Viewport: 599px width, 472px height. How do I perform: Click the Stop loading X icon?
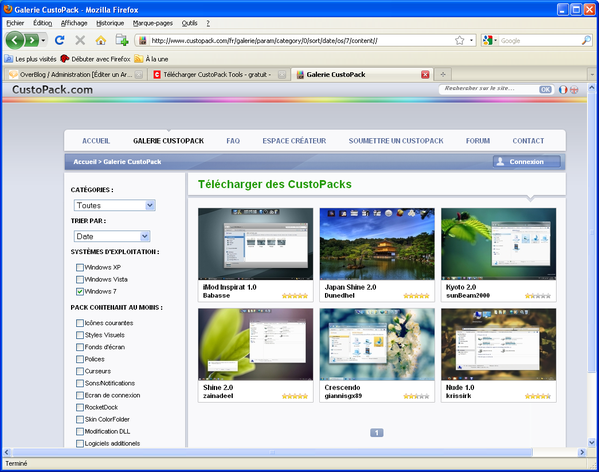(x=80, y=40)
